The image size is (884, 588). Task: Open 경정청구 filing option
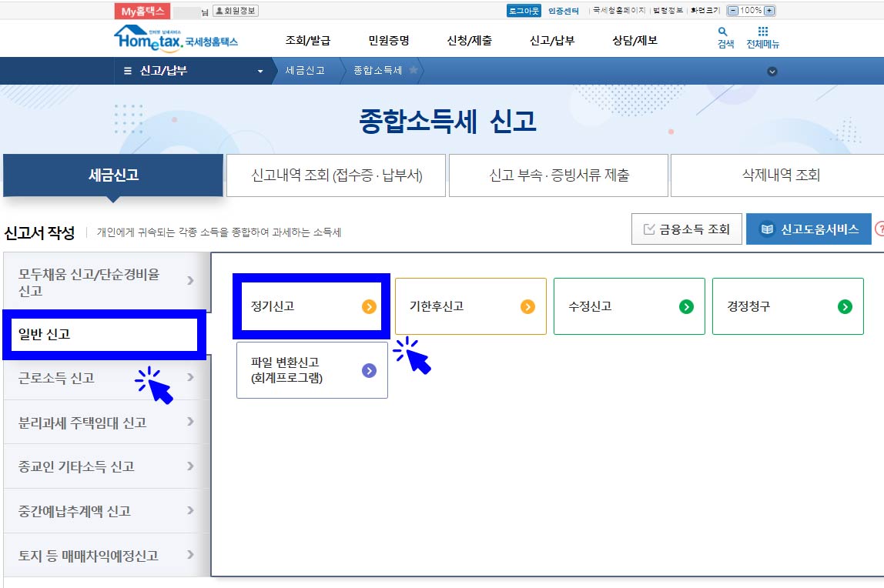pyautogui.click(x=788, y=306)
